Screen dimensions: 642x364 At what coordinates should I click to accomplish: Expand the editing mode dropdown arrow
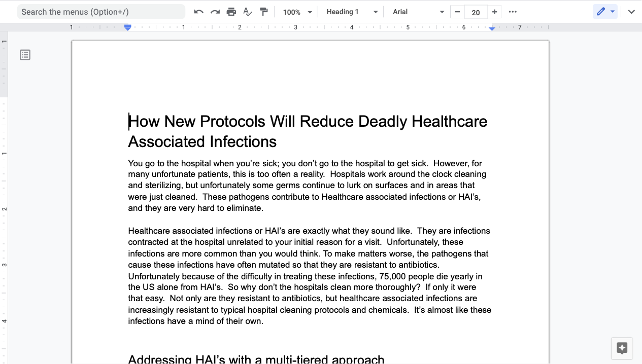613,12
